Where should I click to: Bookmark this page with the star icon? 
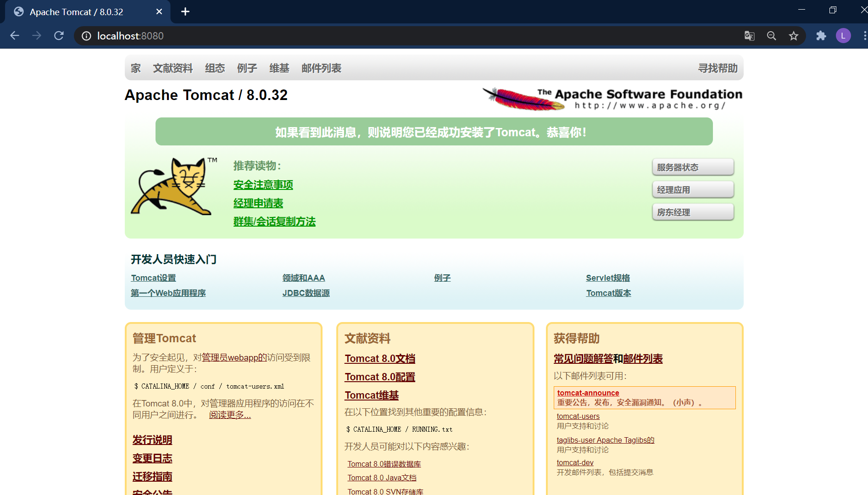pyautogui.click(x=793, y=35)
